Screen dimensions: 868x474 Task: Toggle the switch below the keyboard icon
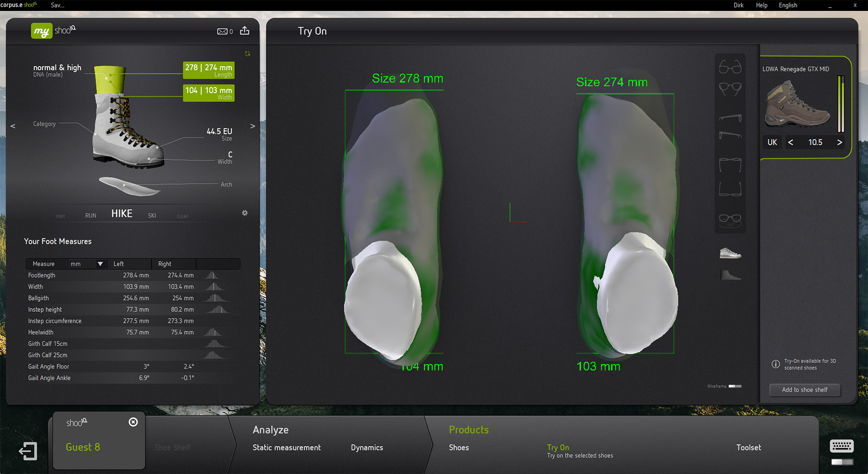pos(842,462)
